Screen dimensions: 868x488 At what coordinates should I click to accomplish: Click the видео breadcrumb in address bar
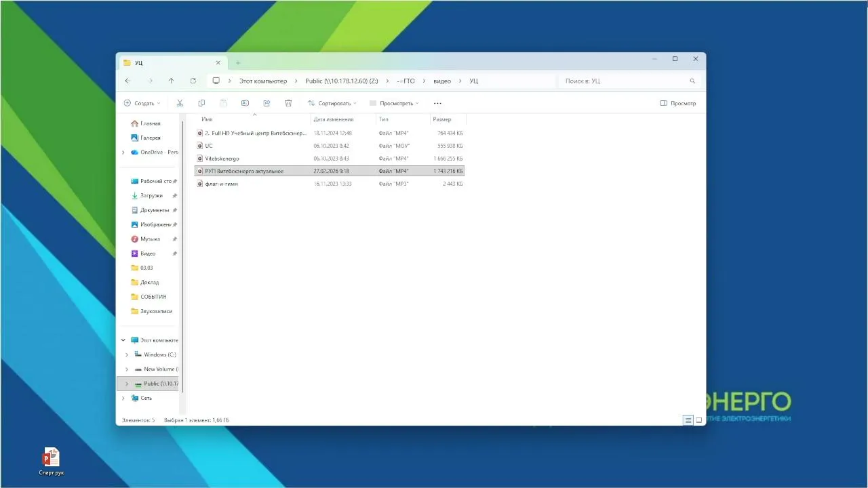click(x=442, y=81)
